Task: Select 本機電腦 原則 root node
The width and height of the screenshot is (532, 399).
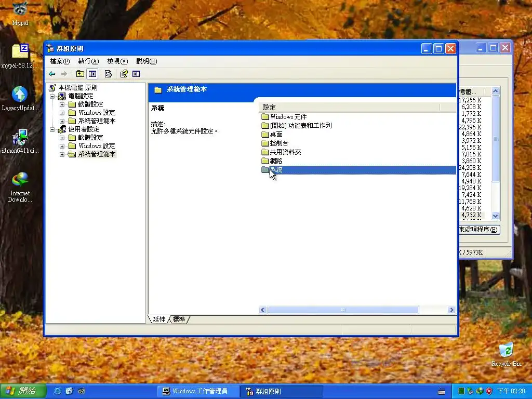Action: [x=78, y=87]
